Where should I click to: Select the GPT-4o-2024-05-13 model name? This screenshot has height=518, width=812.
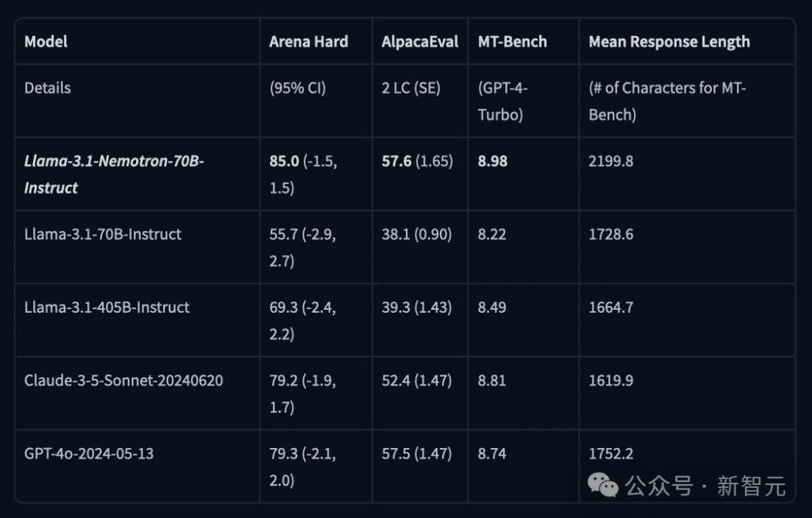tap(89, 453)
